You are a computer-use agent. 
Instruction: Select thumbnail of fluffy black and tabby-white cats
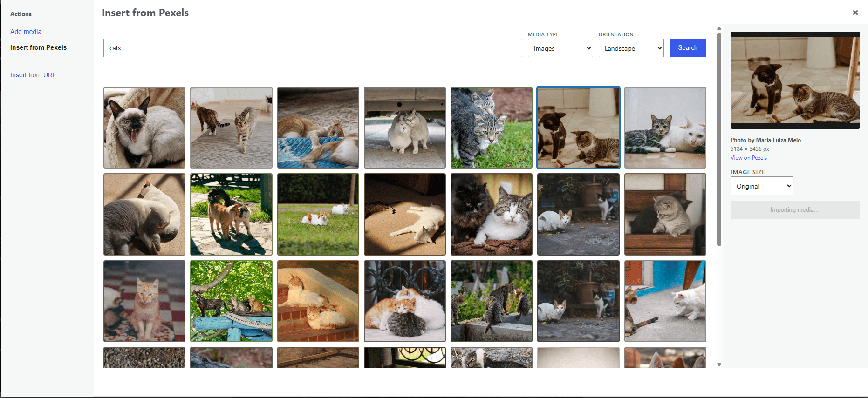492,214
